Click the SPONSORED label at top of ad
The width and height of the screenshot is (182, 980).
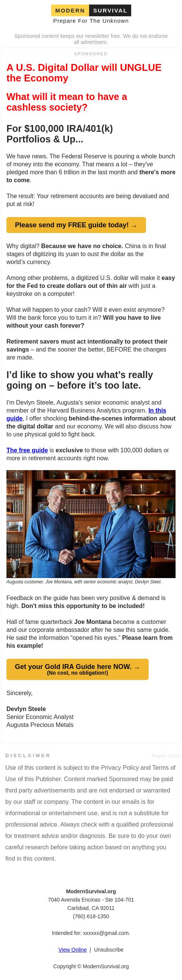[91, 54]
